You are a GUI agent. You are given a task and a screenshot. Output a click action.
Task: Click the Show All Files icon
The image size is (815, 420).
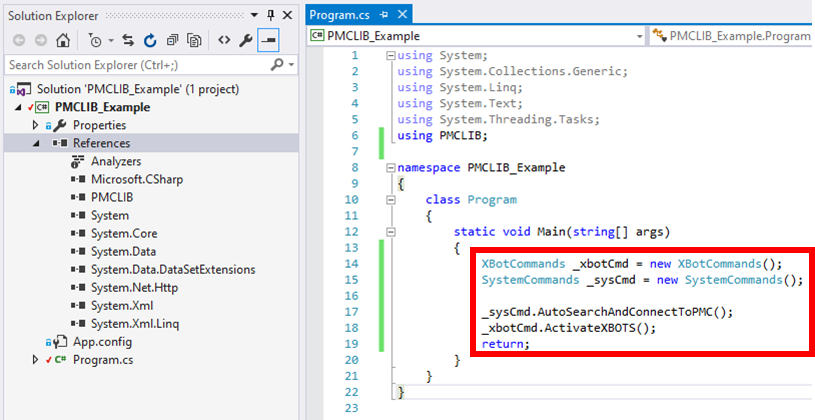[194, 41]
